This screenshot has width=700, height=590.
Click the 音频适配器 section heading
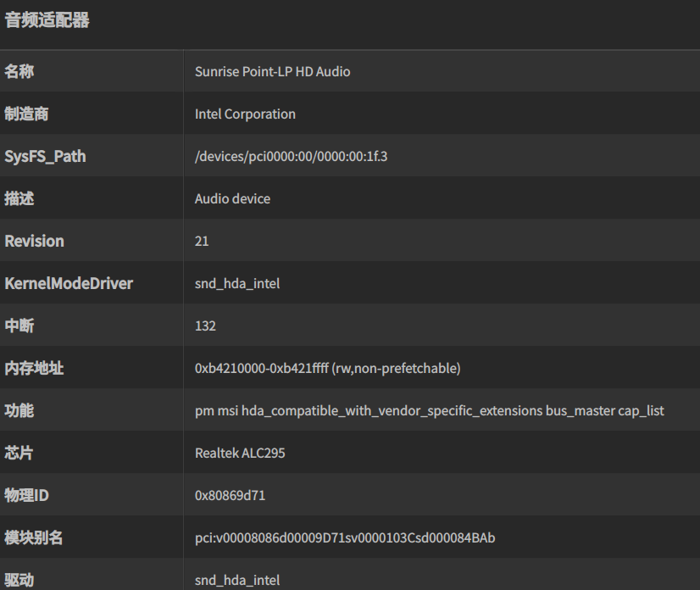pyautogui.click(x=47, y=20)
